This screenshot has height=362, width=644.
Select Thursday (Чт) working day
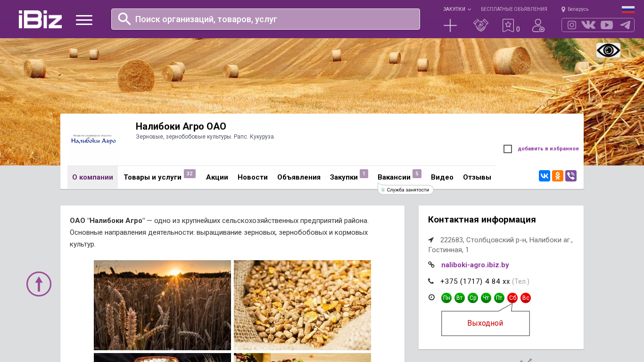pyautogui.click(x=486, y=298)
